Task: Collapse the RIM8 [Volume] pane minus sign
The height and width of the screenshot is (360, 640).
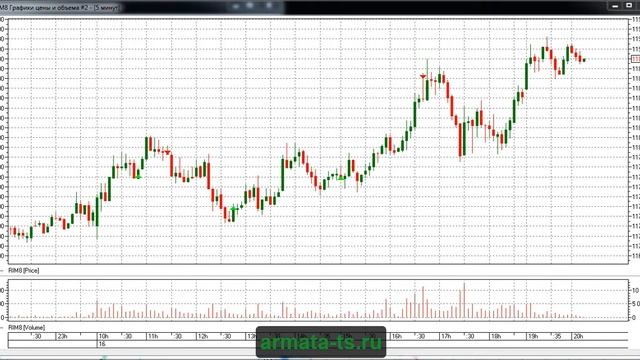Action: pyautogui.click(x=2, y=328)
